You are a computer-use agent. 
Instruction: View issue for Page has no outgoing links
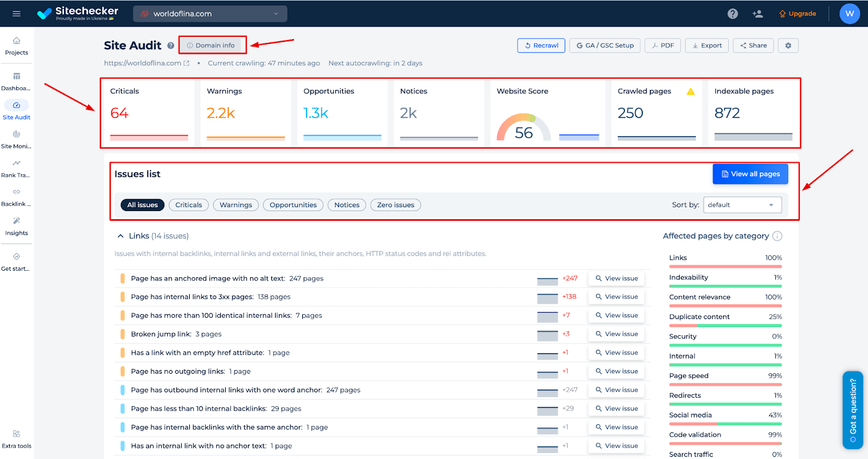point(616,371)
